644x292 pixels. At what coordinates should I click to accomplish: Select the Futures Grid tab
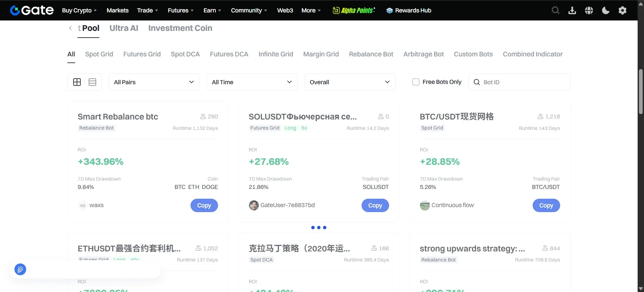[142, 54]
